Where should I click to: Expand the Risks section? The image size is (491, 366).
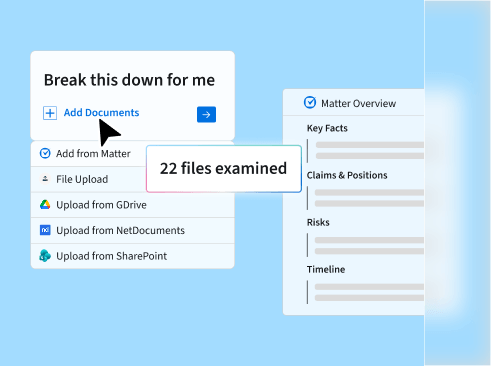pos(318,222)
